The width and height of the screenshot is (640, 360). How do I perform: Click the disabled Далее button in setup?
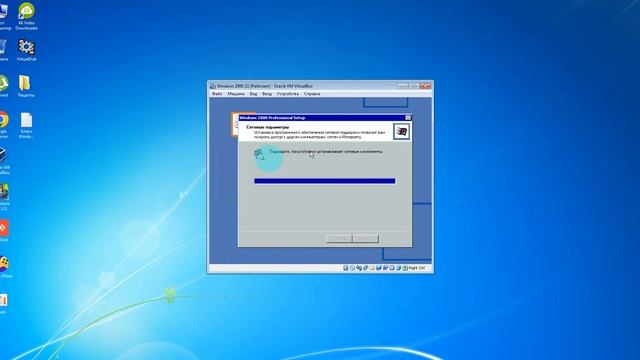(x=365, y=238)
